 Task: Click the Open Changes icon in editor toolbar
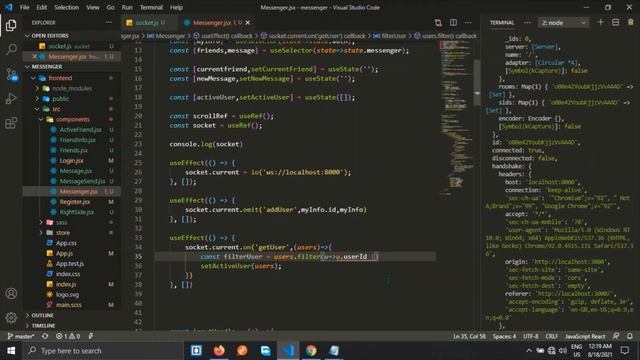click(438, 22)
